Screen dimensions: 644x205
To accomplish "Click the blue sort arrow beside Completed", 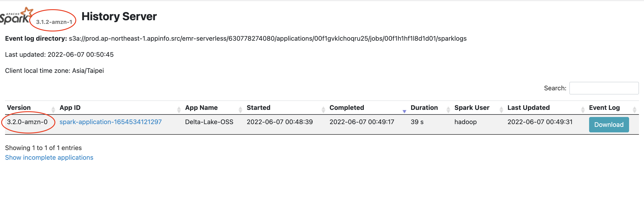I will [404, 111].
